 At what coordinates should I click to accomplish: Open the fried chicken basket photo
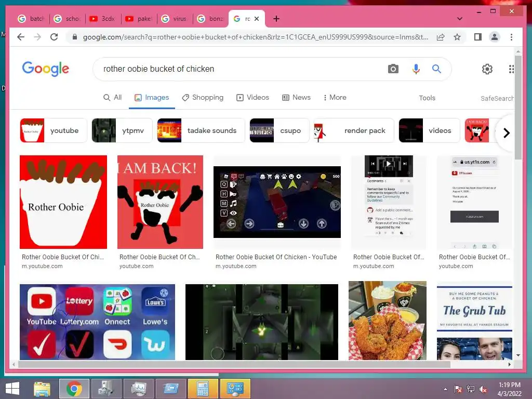tap(388, 321)
